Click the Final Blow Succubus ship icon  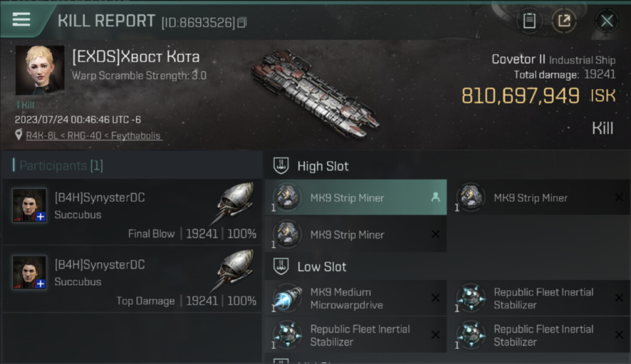pyautogui.click(x=235, y=204)
